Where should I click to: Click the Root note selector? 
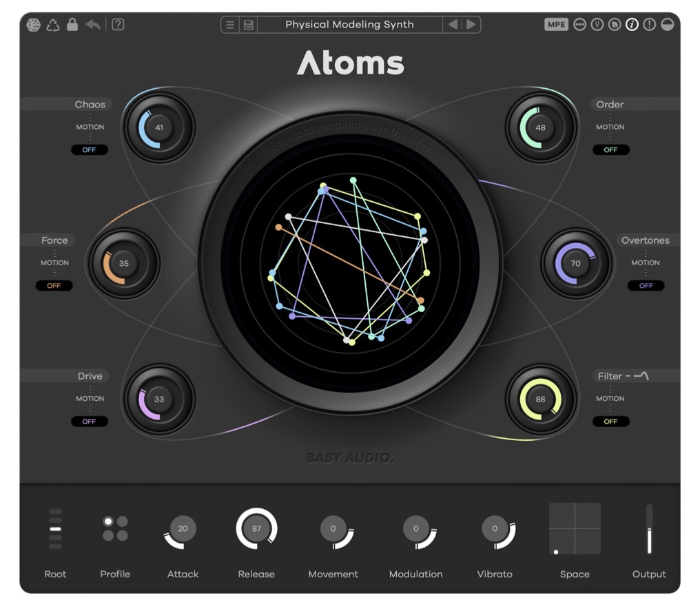[x=55, y=528]
